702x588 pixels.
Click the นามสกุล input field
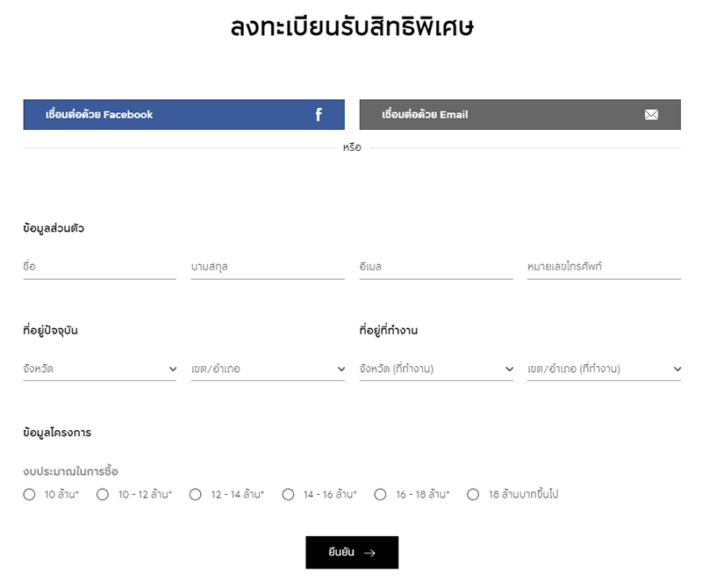click(268, 267)
